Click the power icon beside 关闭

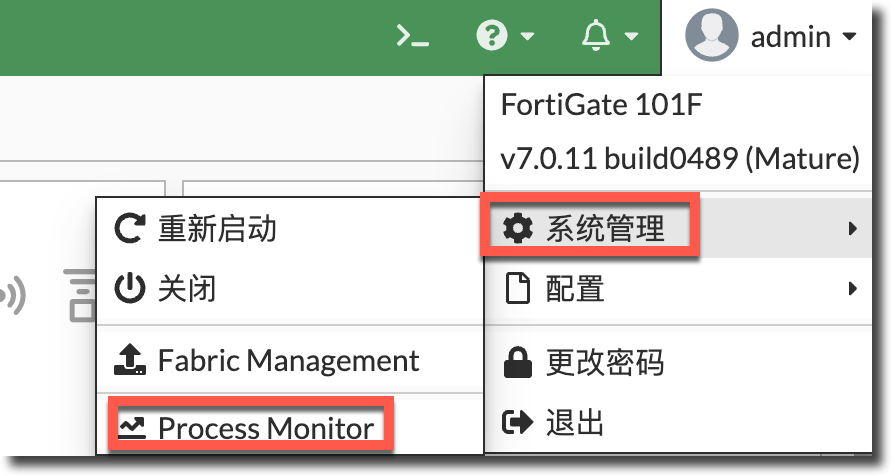131,290
